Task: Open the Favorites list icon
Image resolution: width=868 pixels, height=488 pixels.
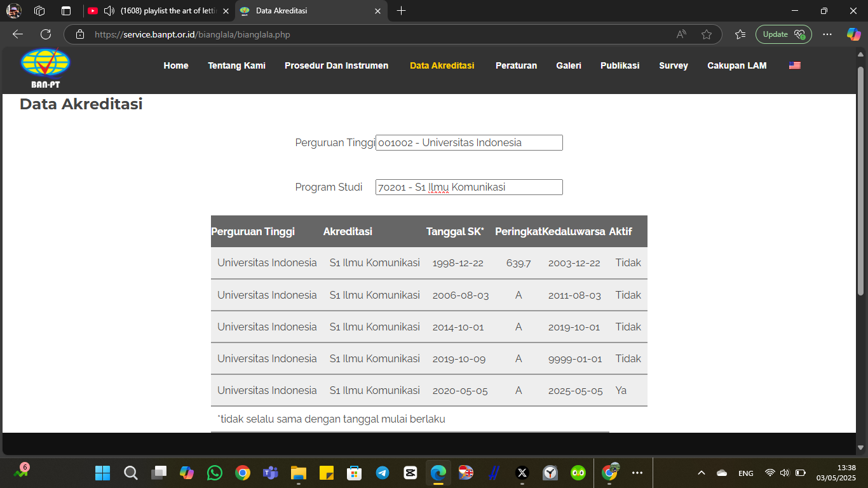Action: click(740, 34)
